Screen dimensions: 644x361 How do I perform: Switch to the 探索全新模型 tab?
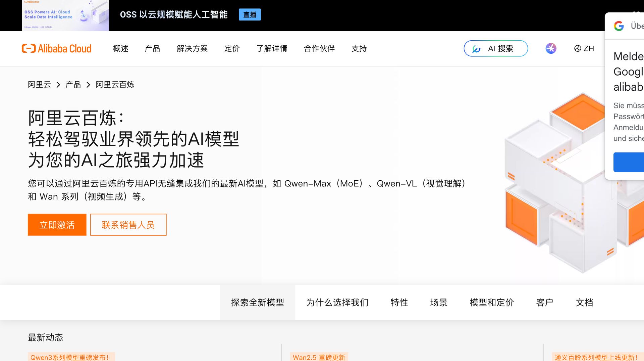(257, 303)
